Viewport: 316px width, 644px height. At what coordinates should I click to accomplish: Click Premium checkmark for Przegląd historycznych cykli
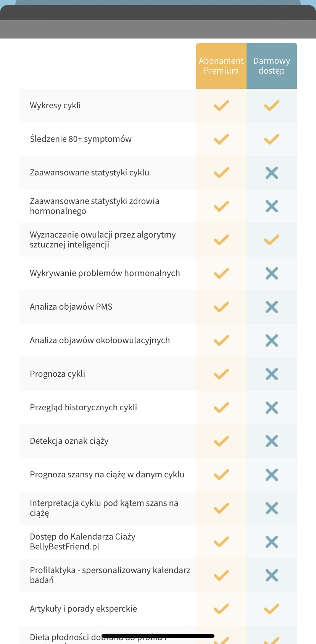tap(221, 408)
